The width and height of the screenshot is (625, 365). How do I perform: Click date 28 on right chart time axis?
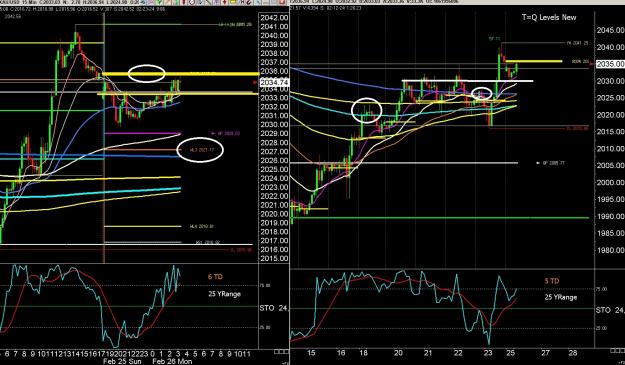click(573, 353)
